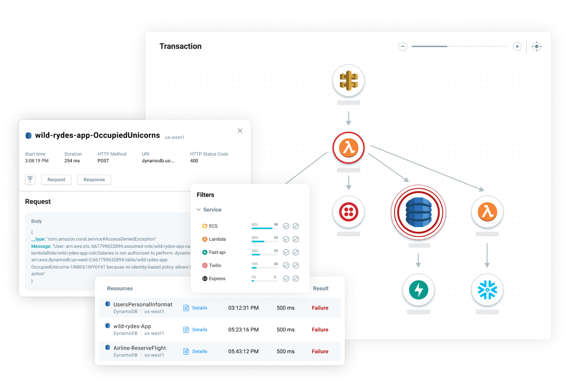Click the Filters panel heading
569x392 pixels.
coord(206,195)
